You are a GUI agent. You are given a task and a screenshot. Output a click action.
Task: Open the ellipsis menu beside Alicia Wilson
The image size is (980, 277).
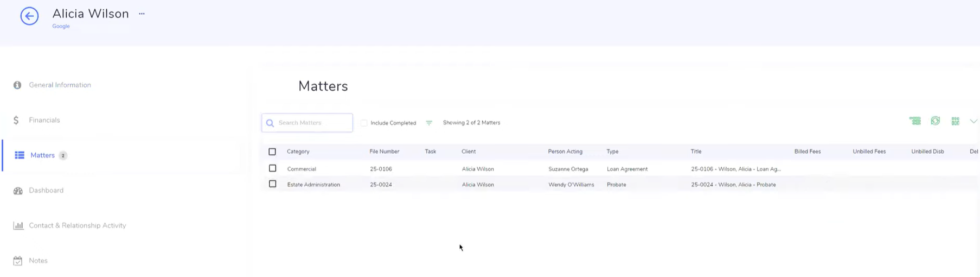[x=142, y=14]
